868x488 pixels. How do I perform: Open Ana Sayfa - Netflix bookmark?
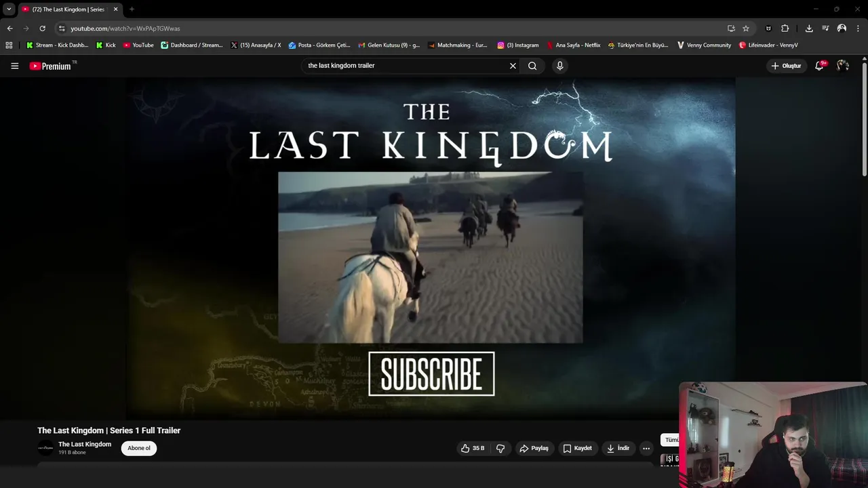point(574,45)
